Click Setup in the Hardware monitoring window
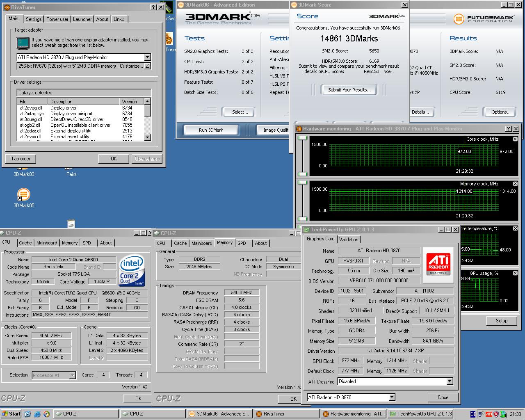525x420 pixels. tap(502, 321)
